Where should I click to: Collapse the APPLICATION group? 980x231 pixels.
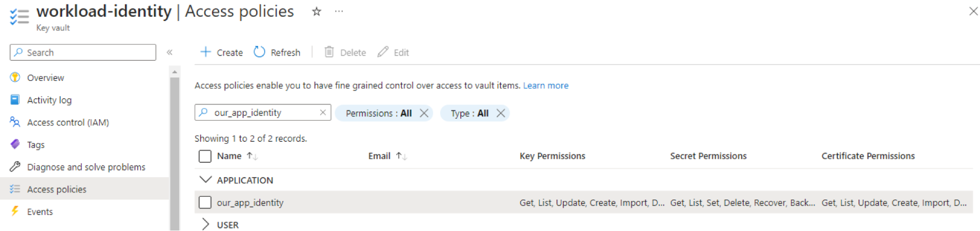tap(205, 180)
